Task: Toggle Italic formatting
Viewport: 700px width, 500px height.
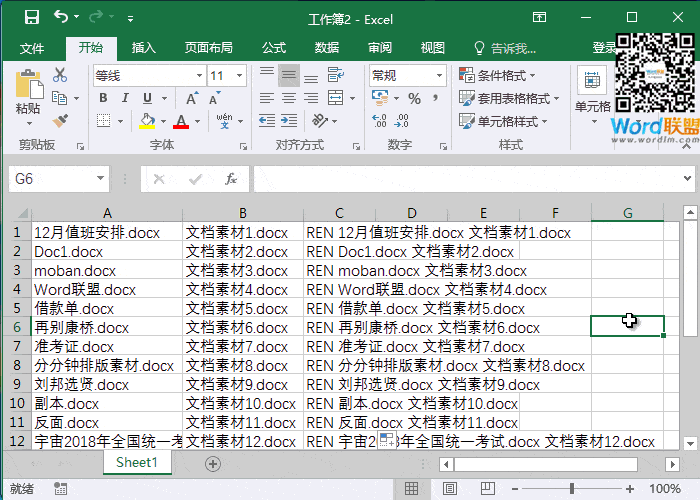Action: (125, 98)
